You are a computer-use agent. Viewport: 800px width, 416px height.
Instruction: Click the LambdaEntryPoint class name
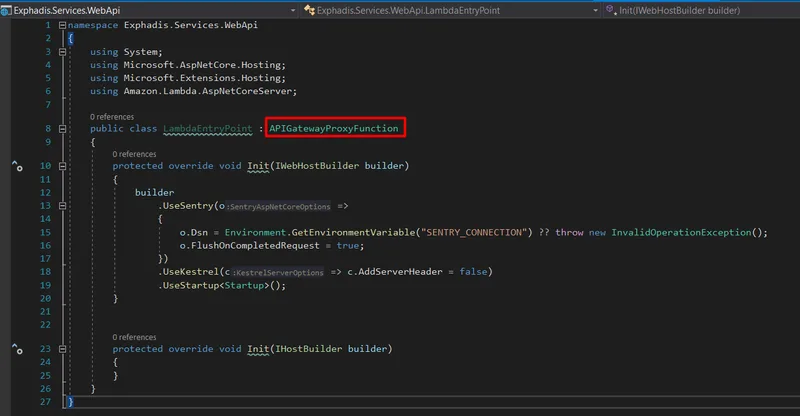click(208, 129)
